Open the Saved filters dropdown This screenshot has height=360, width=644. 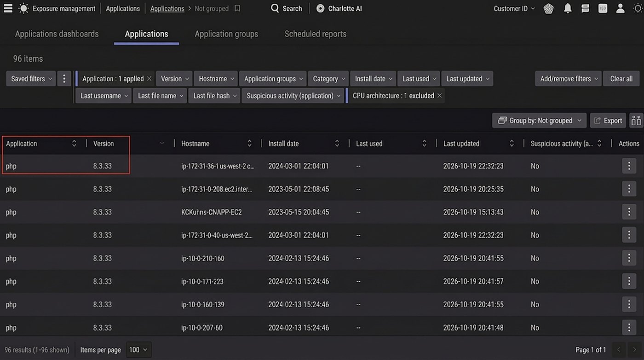click(x=31, y=79)
